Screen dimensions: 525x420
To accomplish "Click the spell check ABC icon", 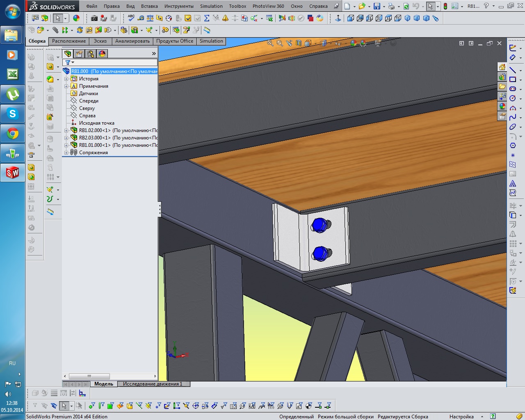I will [131, 18].
